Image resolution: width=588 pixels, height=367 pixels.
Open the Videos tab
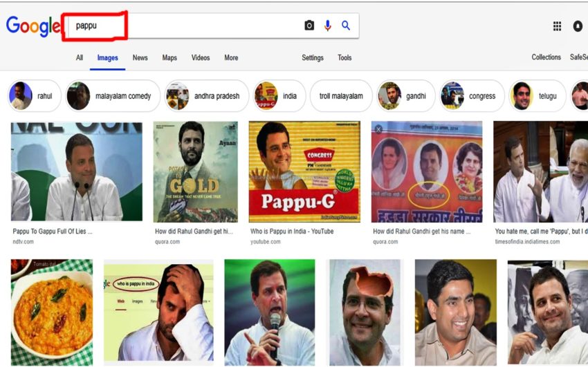(201, 58)
